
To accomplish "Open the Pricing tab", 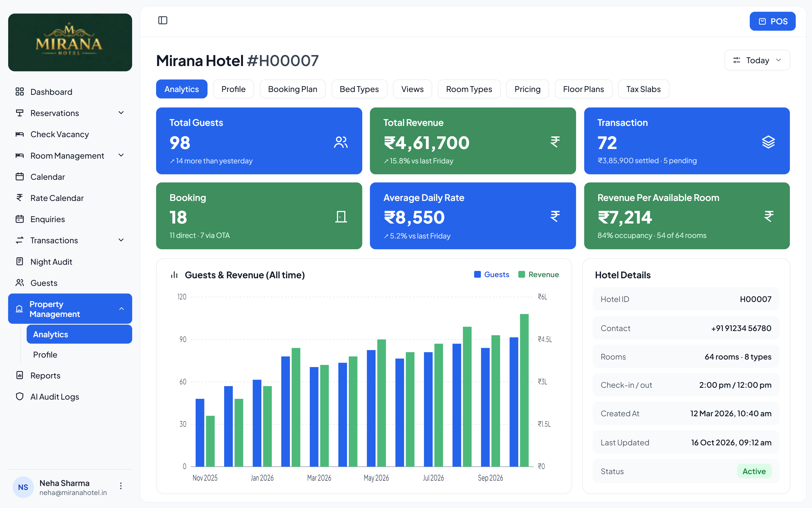I will [x=528, y=89].
